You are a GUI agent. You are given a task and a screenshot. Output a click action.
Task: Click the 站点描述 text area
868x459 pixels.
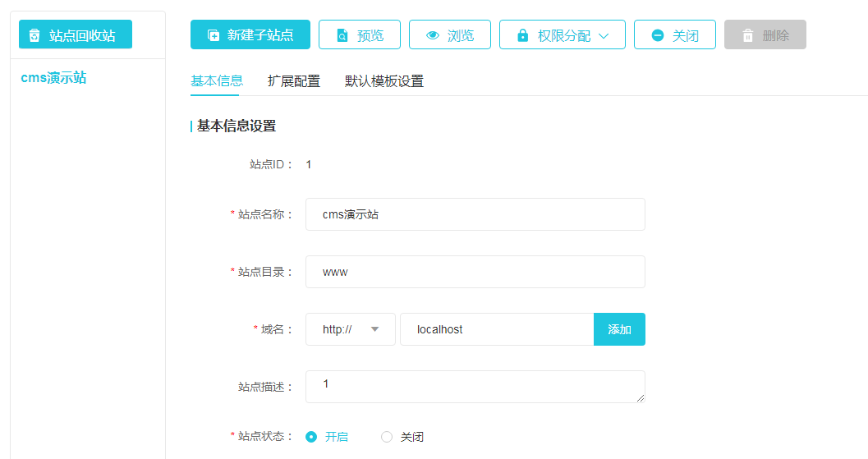(x=475, y=387)
